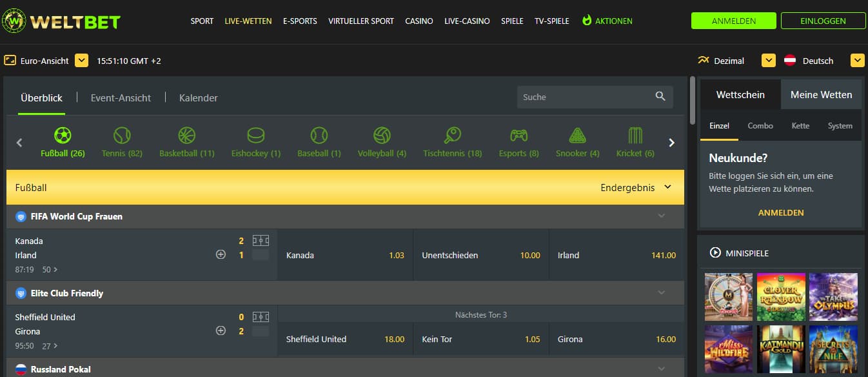Open the Eishockey sport category
The width and height of the screenshot is (868, 377).
pyautogui.click(x=256, y=136)
